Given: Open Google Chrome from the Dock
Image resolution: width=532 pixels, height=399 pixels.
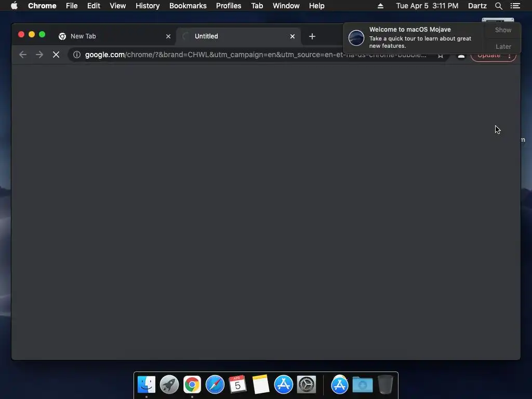Looking at the screenshot, I should [x=192, y=385].
